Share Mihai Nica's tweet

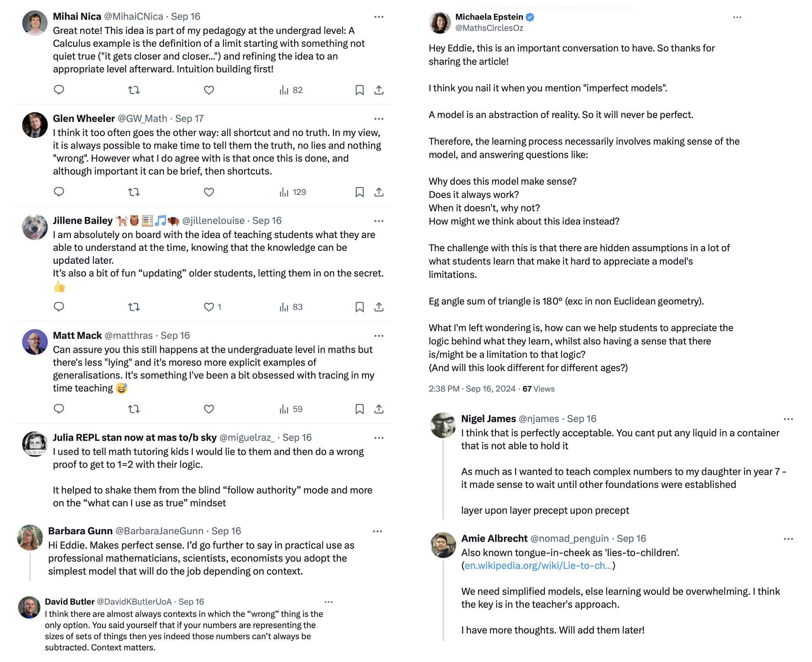(379, 90)
